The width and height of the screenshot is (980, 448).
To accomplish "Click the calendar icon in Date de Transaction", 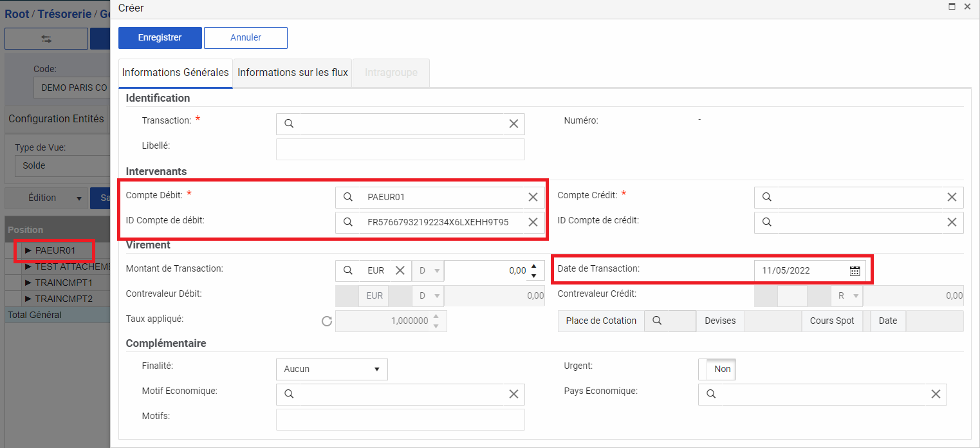I will (x=855, y=271).
